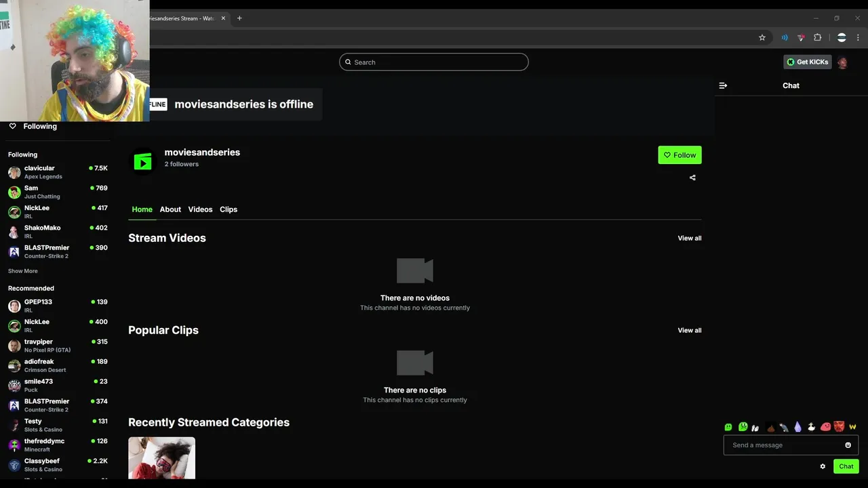The height and width of the screenshot is (488, 868).
Task: Open a new browser tab
Action: [239, 18]
